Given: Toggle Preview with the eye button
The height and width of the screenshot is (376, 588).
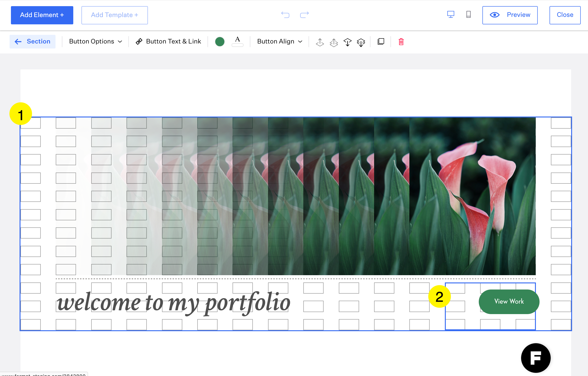Looking at the screenshot, I should 510,15.
